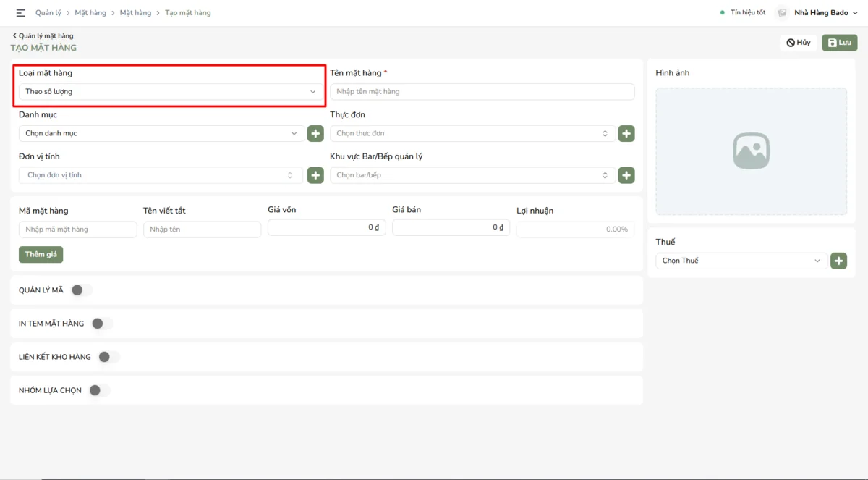Image resolution: width=868 pixels, height=480 pixels.
Task: Click the Thêm giá button
Action: [x=41, y=255]
